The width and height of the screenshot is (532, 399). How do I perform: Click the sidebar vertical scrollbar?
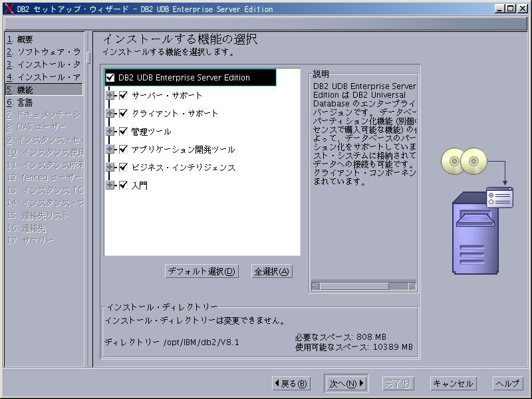(x=88, y=199)
